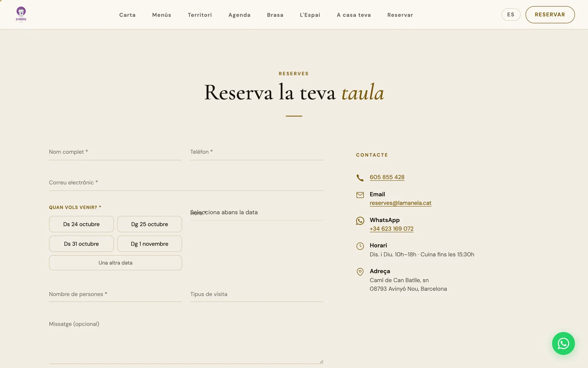This screenshot has width=588, height=368.
Task: Go to Menús in the navigation
Action: click(x=162, y=15)
